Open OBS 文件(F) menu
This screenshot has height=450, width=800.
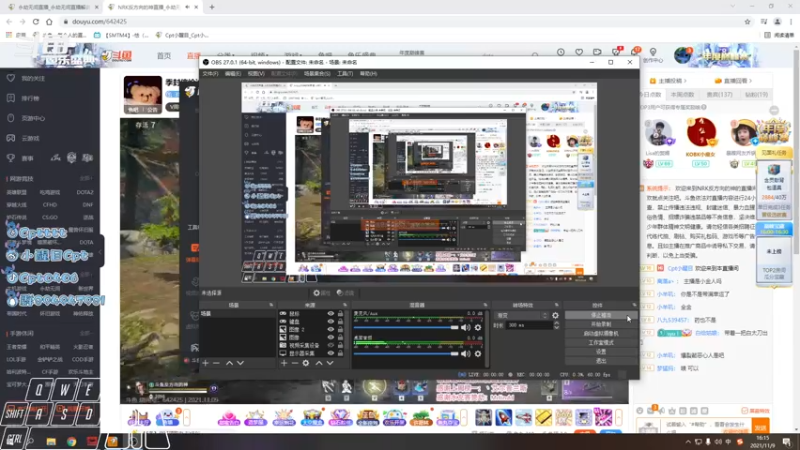[x=210, y=73]
